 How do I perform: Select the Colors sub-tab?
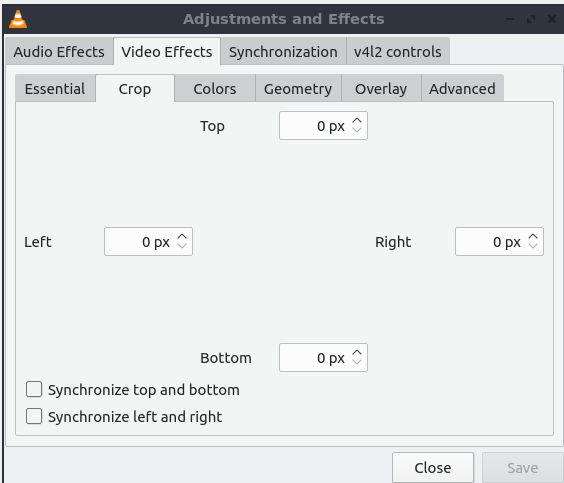215,89
